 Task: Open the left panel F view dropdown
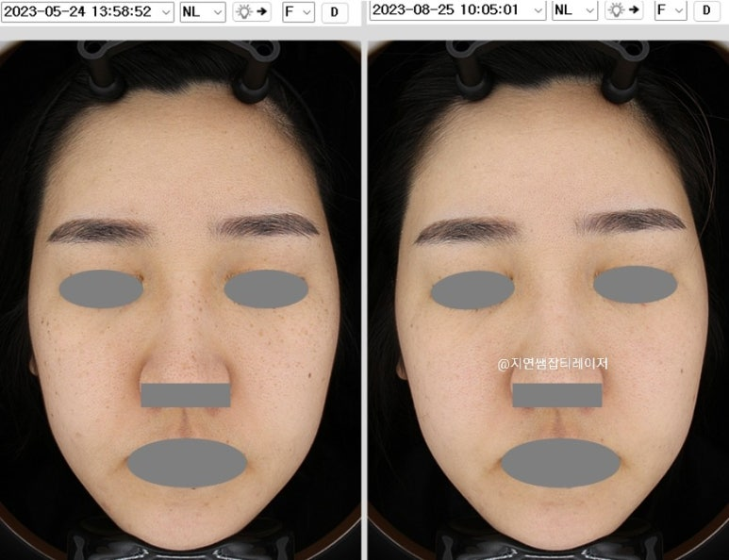pyautogui.click(x=299, y=11)
